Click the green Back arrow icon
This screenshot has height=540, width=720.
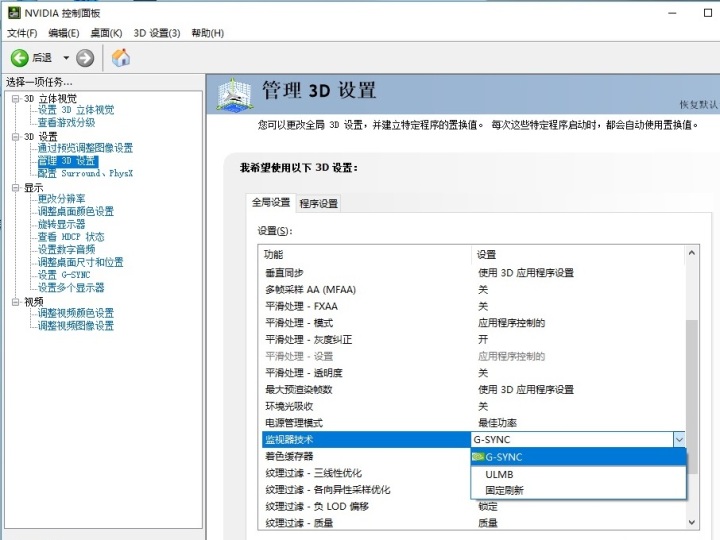pyautogui.click(x=20, y=58)
